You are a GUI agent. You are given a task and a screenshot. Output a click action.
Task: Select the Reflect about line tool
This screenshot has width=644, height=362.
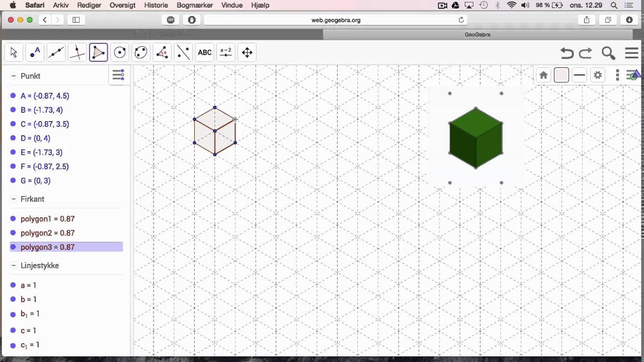tap(183, 52)
